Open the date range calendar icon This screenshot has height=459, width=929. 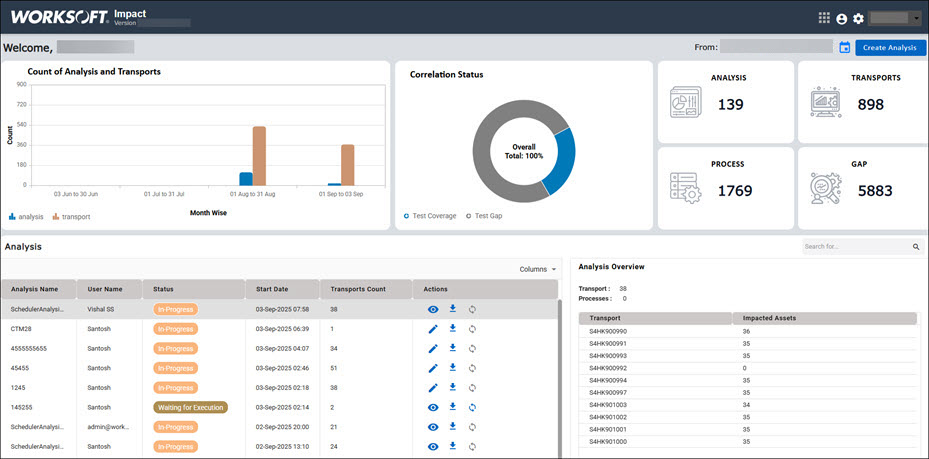point(845,47)
